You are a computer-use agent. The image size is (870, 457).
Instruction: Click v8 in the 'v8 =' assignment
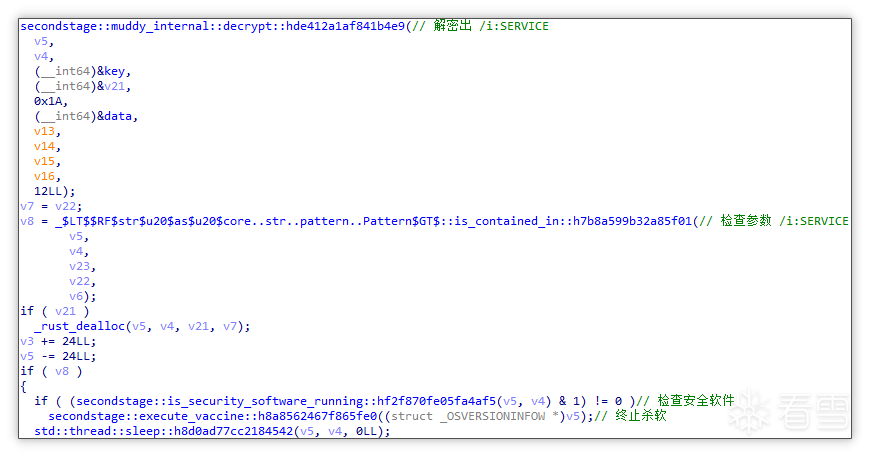coord(27,221)
